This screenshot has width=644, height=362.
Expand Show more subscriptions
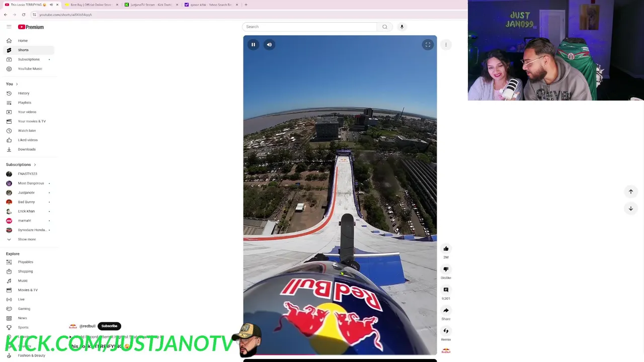click(x=28, y=239)
